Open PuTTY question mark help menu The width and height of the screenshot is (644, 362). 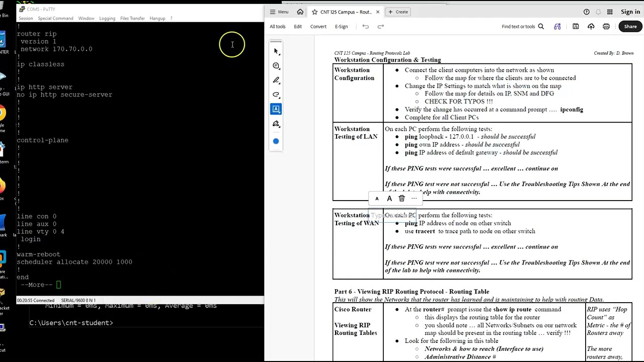(171, 19)
